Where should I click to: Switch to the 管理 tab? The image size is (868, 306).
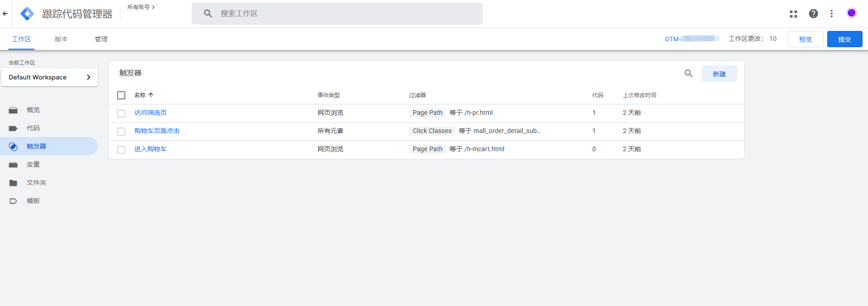click(x=101, y=39)
